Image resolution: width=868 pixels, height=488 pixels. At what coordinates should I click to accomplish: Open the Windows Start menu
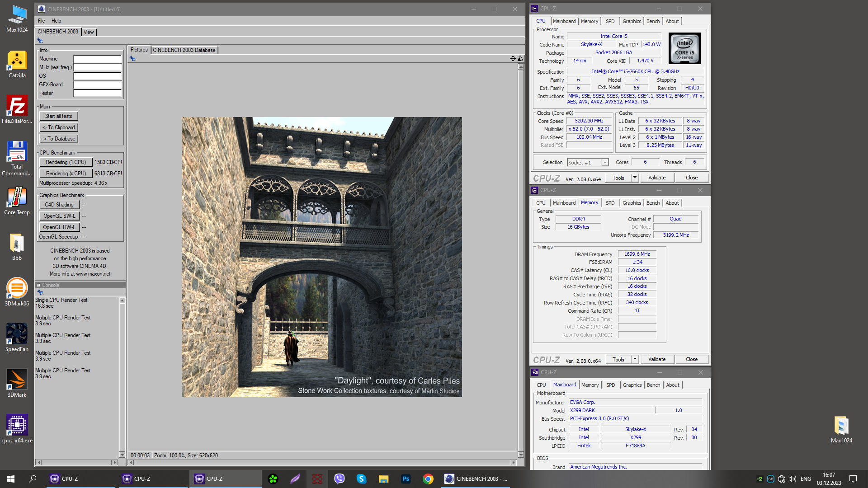(11, 479)
